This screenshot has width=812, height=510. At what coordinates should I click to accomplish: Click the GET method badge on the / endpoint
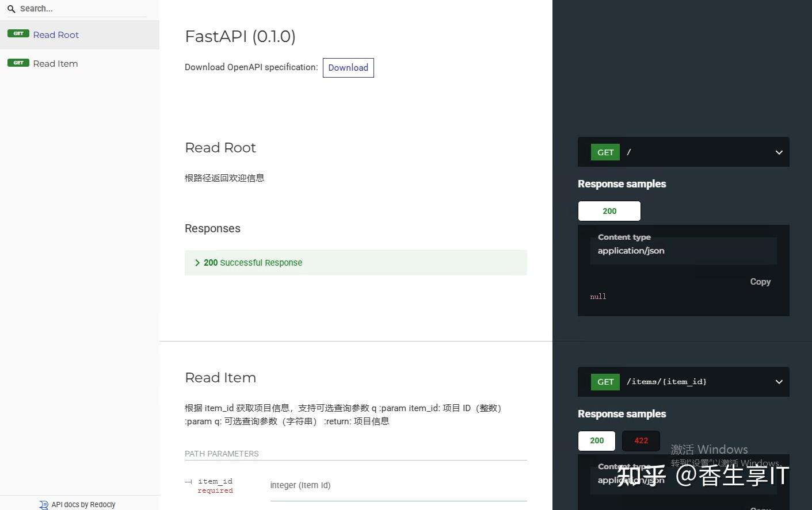point(605,152)
